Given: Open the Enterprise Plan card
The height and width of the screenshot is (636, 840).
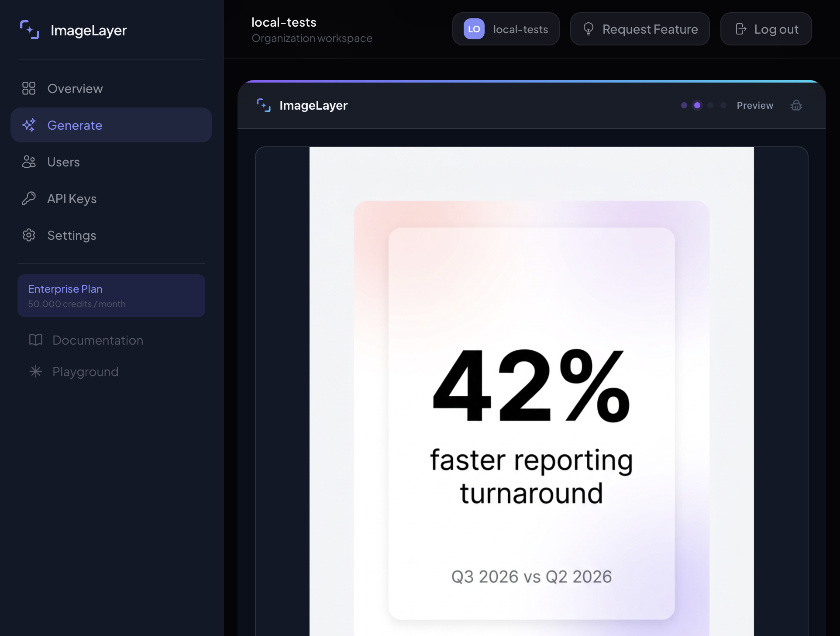Looking at the screenshot, I should (111, 296).
